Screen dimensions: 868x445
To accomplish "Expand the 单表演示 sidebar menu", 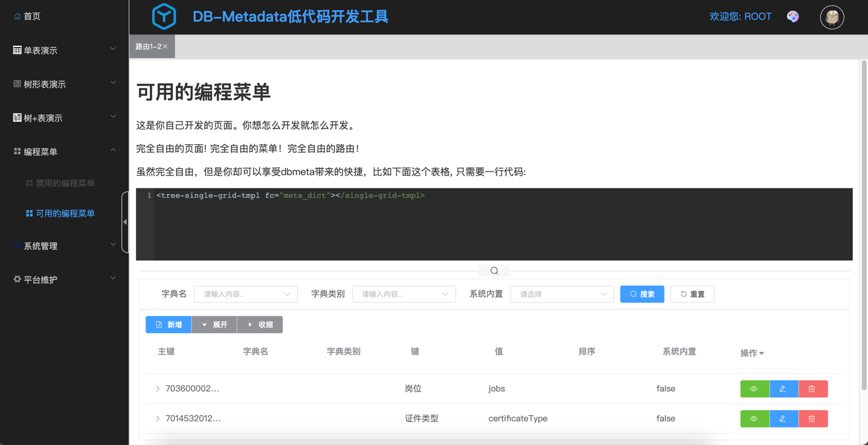I will 64,50.
